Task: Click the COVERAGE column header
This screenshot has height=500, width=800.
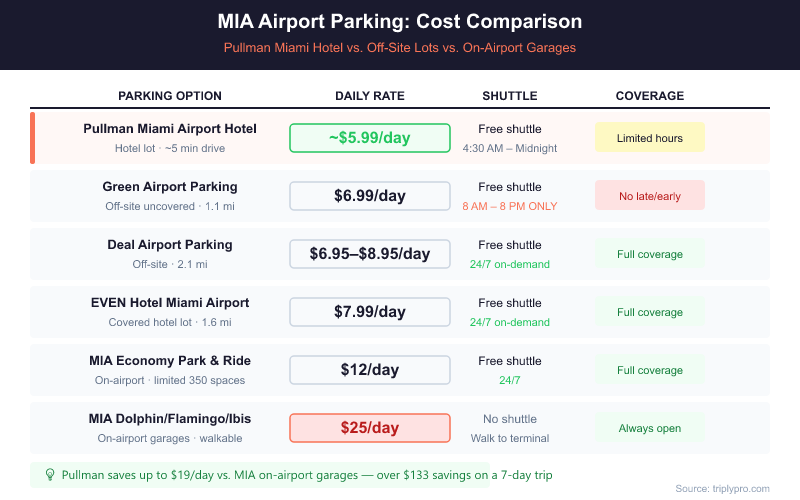Action: click(x=650, y=96)
